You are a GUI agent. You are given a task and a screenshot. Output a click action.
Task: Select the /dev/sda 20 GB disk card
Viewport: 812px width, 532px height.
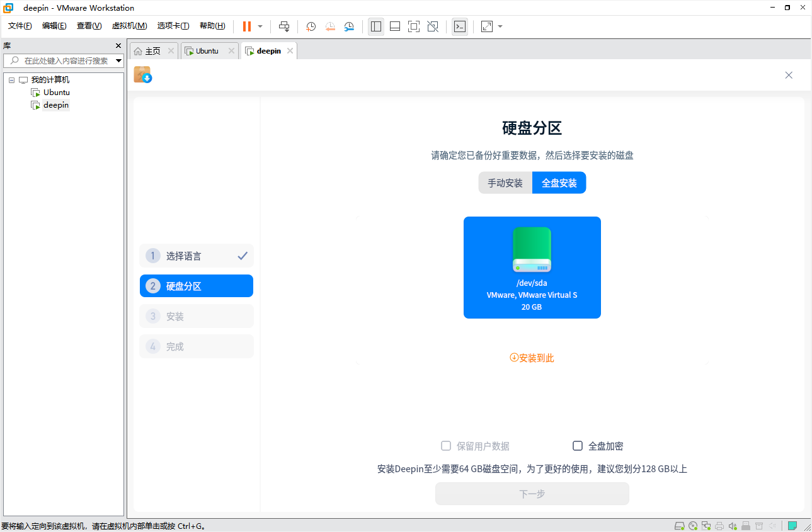(x=532, y=268)
